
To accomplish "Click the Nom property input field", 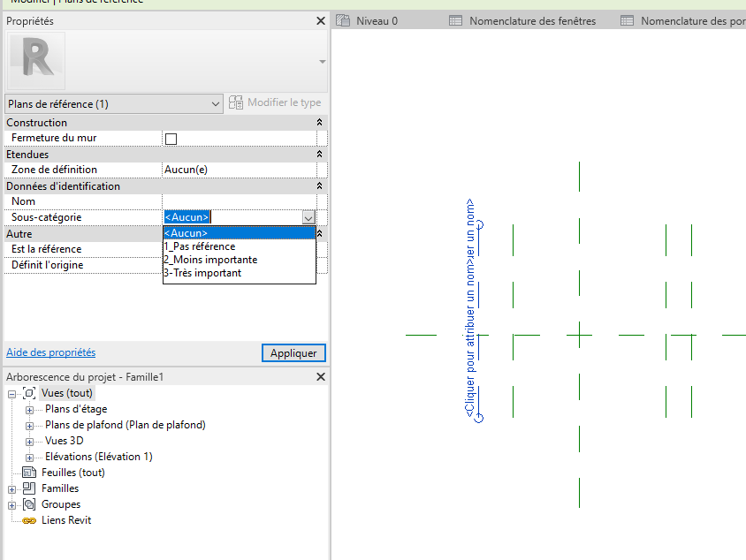I will tap(239, 201).
